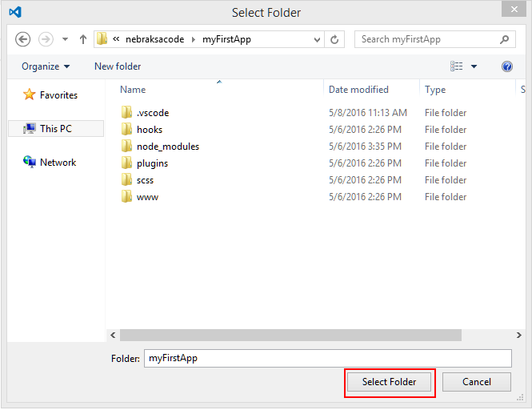This screenshot has height=410, width=532.
Task: Click the Favorites star icon
Action: click(29, 94)
